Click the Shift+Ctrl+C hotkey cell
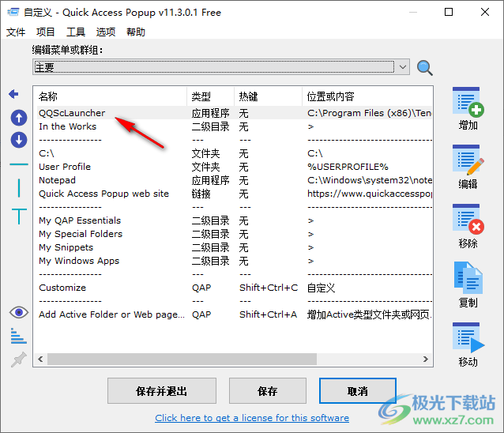Viewport: 504px width, 433px height. 269,288
